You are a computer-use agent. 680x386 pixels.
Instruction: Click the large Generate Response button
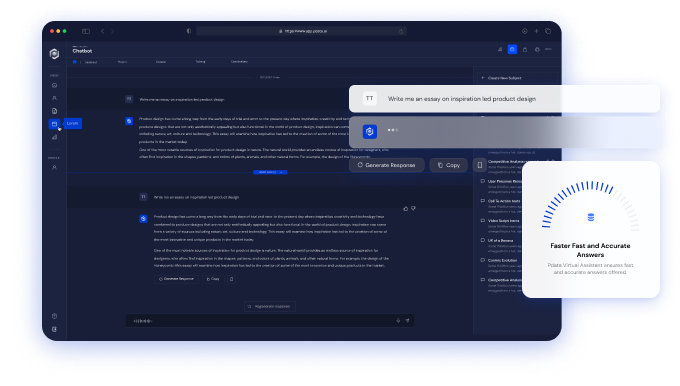(386, 165)
